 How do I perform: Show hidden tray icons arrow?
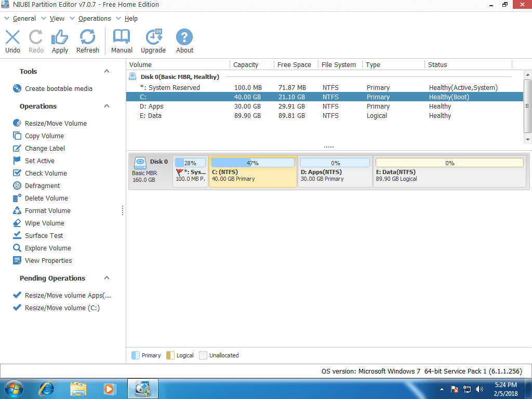[442, 389]
